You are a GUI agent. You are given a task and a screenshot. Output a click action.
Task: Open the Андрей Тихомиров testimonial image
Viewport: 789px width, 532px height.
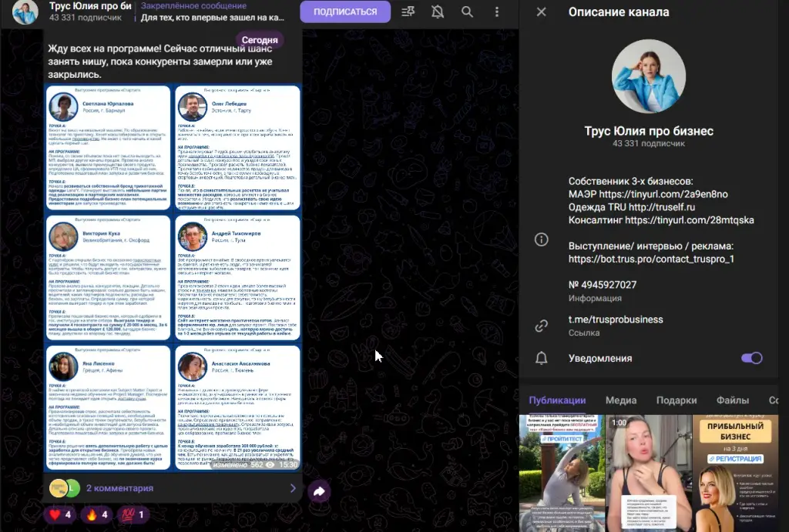click(237, 278)
